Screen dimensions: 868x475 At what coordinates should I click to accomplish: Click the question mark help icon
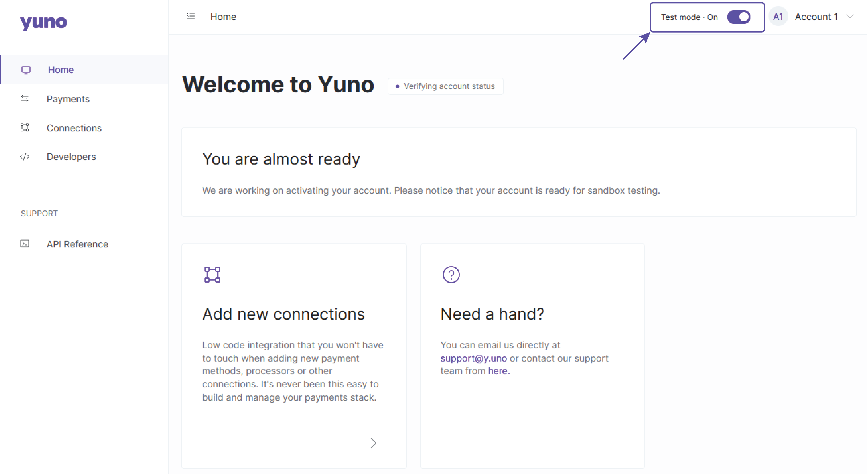point(451,275)
